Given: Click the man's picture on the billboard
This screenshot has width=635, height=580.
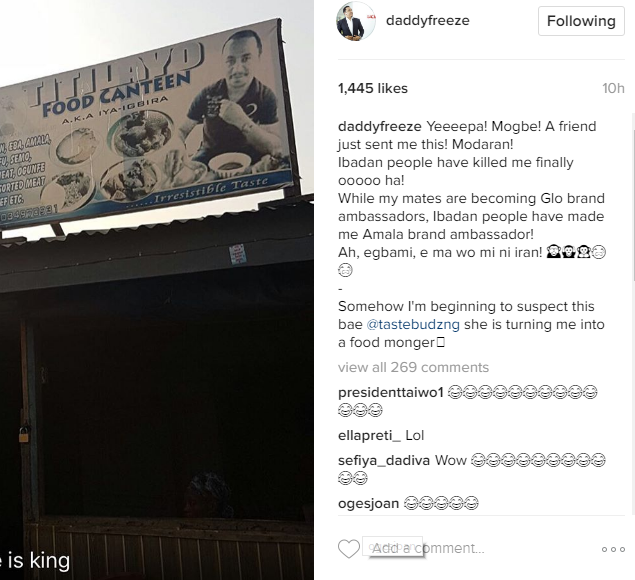Looking at the screenshot, I should [x=237, y=99].
